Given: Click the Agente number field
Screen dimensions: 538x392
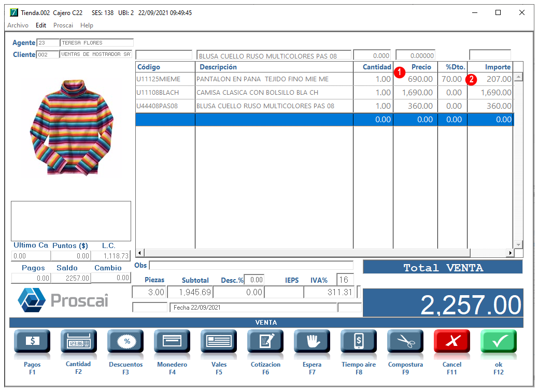Looking at the screenshot, I should click(x=48, y=43).
